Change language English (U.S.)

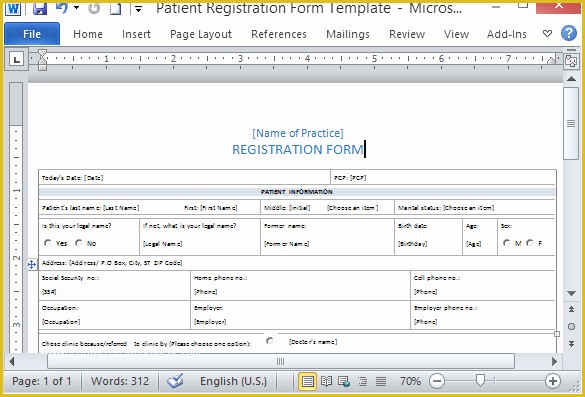pyautogui.click(x=234, y=381)
